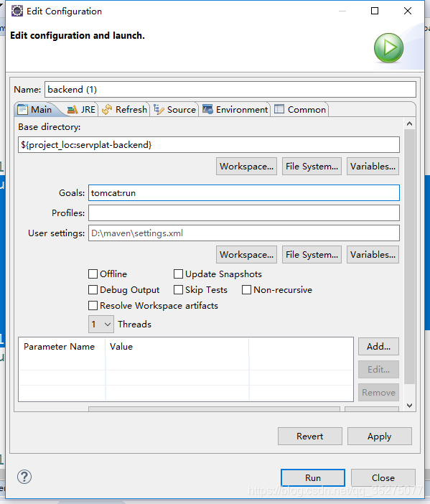Enable the Offline checkbox

(93, 274)
